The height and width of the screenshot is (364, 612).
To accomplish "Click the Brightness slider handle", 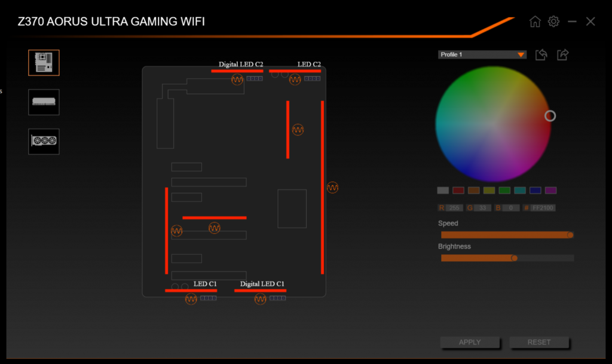I will [x=515, y=258].
